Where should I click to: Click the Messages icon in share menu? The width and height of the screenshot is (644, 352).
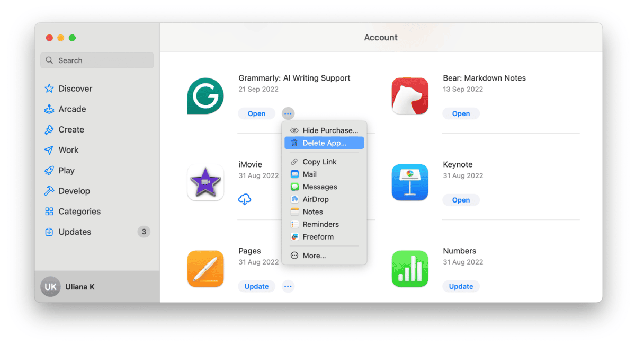point(294,187)
